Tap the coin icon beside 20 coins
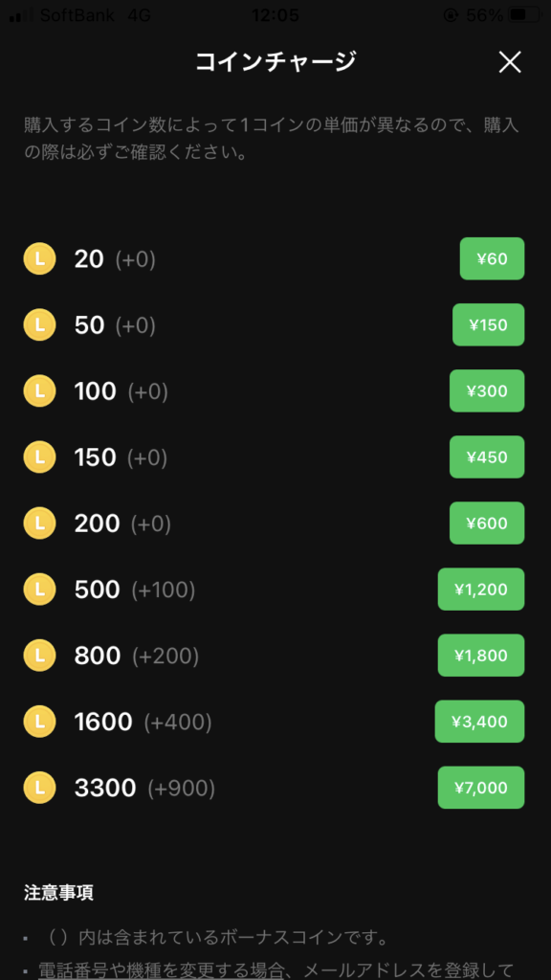The image size is (551, 980). [x=39, y=258]
